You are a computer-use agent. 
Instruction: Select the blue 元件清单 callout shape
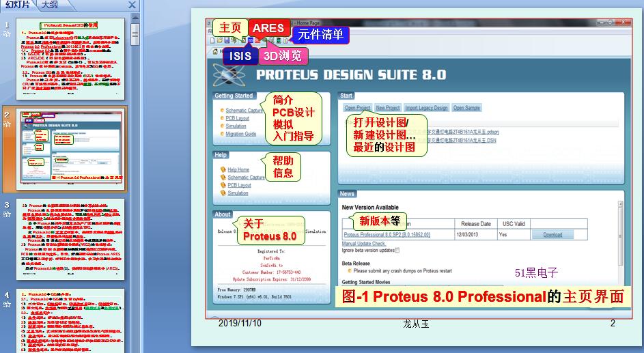[x=321, y=35]
